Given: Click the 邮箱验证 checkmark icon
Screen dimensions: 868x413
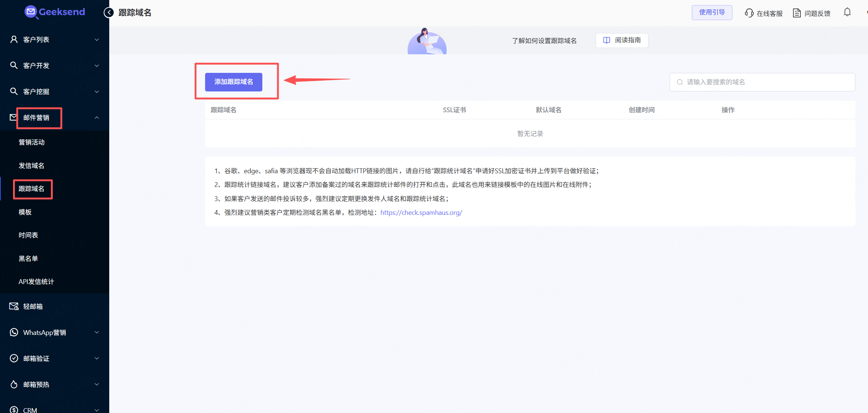Looking at the screenshot, I should click(x=14, y=358).
